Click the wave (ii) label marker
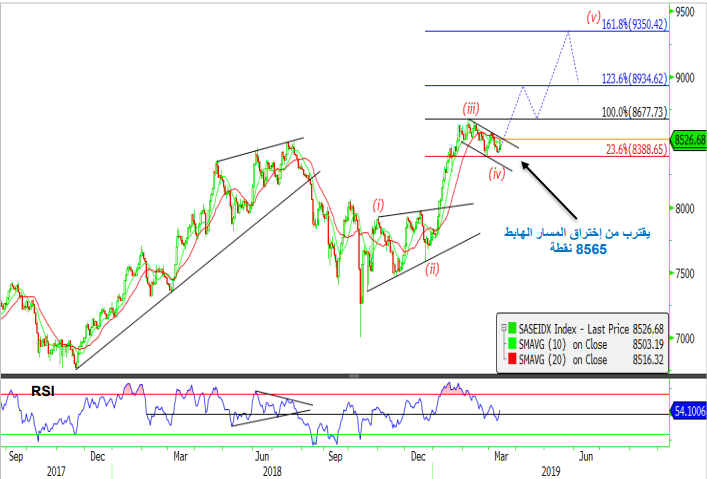This screenshot has height=479, width=707. [x=432, y=268]
